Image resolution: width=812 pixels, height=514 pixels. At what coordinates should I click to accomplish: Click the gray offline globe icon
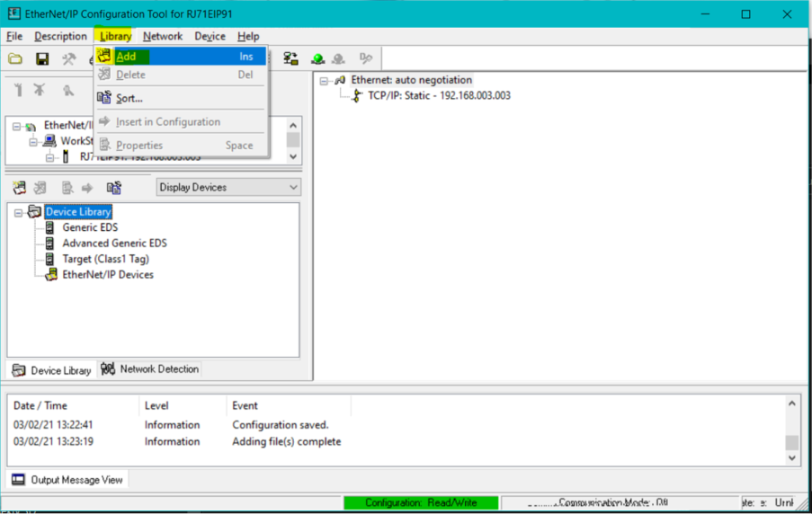339,59
